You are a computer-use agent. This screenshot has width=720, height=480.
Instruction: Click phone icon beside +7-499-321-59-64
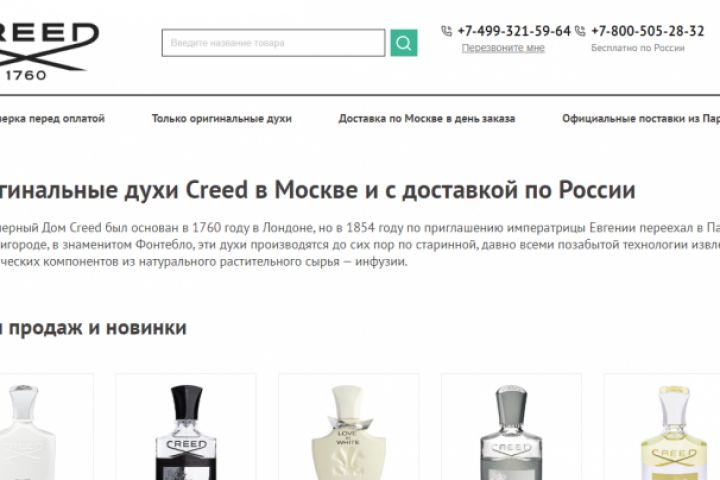[x=446, y=31]
